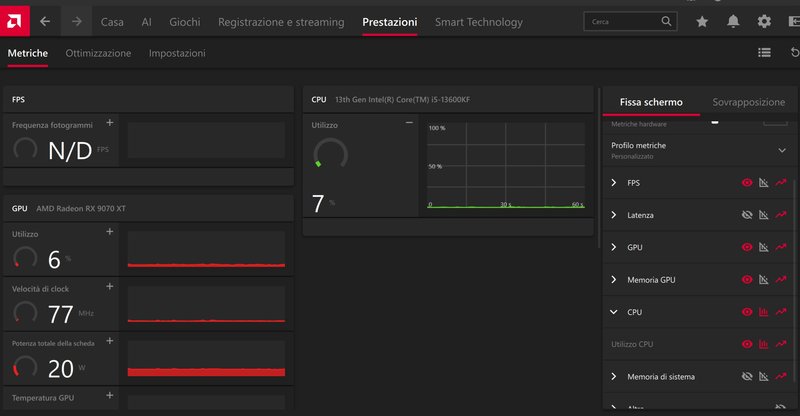This screenshot has height=416, width=800.
Task: Open the Profilo metriche dropdown
Action: tap(782, 150)
